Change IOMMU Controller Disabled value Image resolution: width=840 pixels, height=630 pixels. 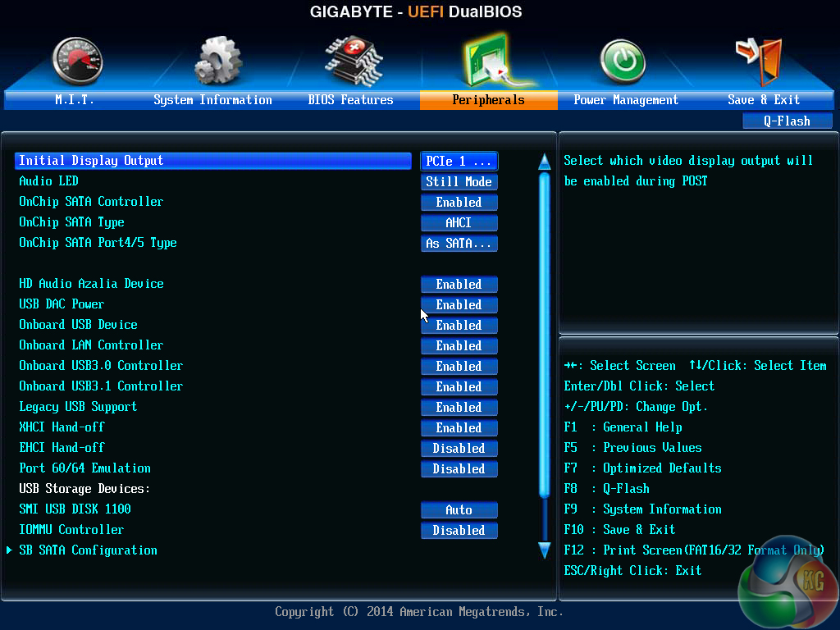[459, 530]
